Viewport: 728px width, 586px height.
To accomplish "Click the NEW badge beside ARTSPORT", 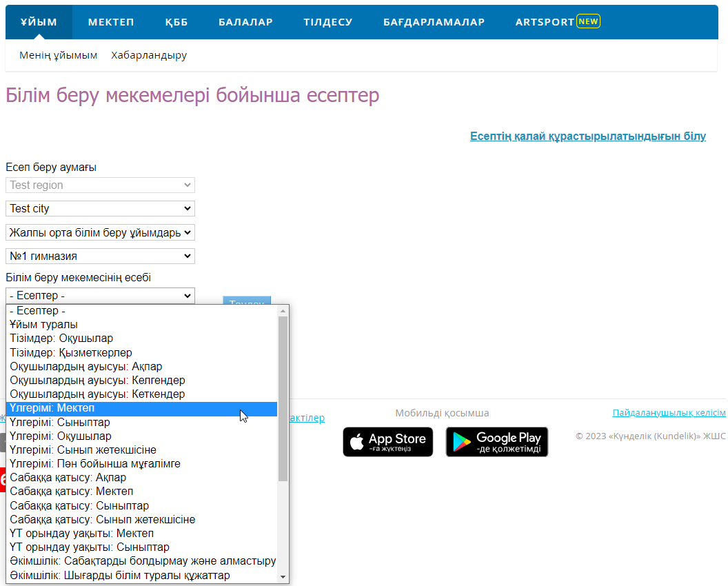I will [x=588, y=21].
